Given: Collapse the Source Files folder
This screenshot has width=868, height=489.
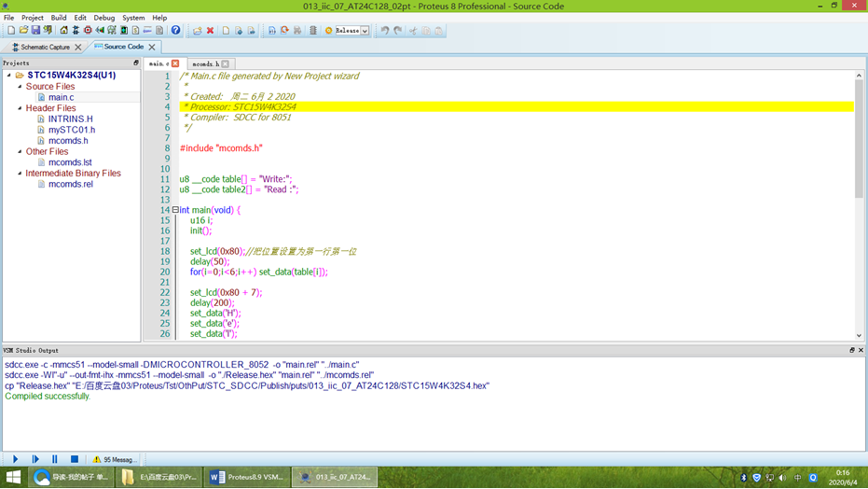Looking at the screenshot, I should tap(20, 87).
